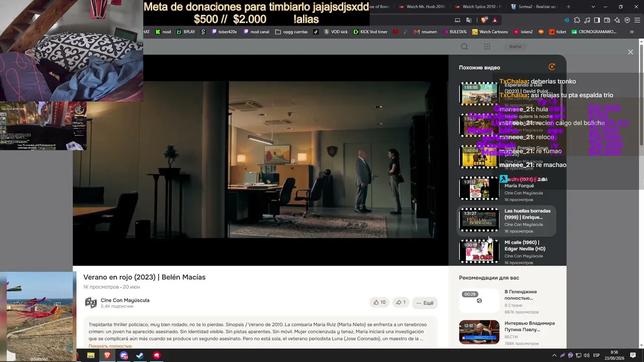Switch to the Sortea2 tab
Viewport: 644px width, 362px height.
[x=534, y=7]
